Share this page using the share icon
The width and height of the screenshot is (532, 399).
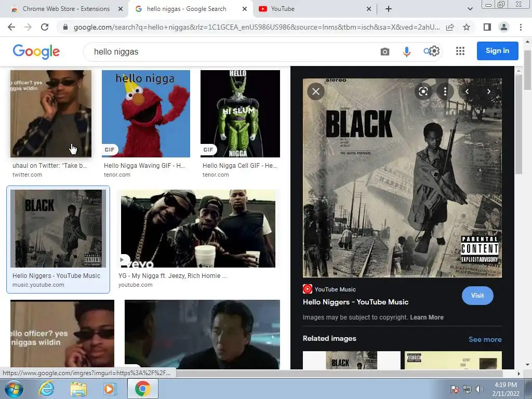click(x=450, y=27)
